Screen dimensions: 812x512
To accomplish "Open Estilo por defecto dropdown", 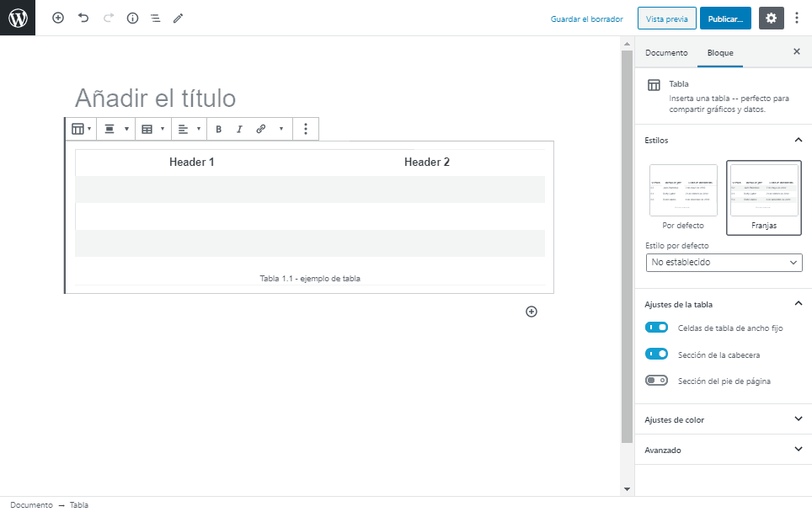I will (x=724, y=263).
